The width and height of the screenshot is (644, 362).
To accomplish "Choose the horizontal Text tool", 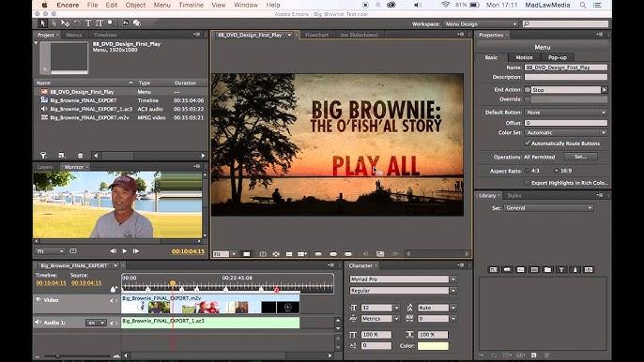I will pyautogui.click(x=88, y=23).
